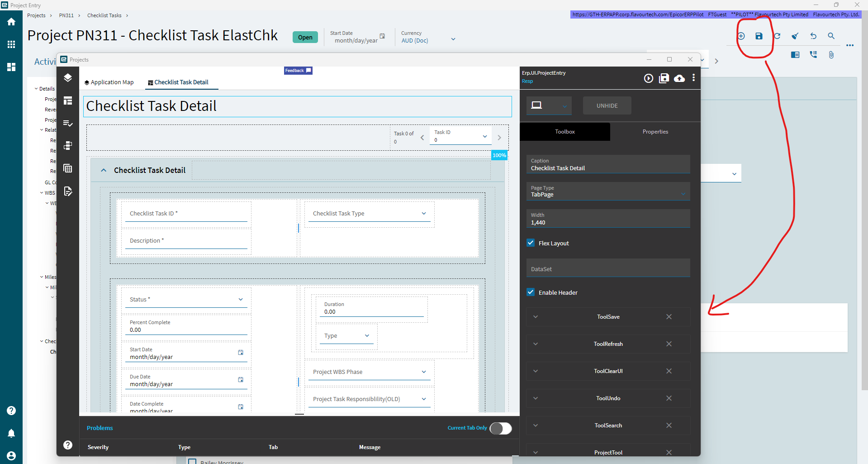Open the designer help question mark icon

pos(68,445)
